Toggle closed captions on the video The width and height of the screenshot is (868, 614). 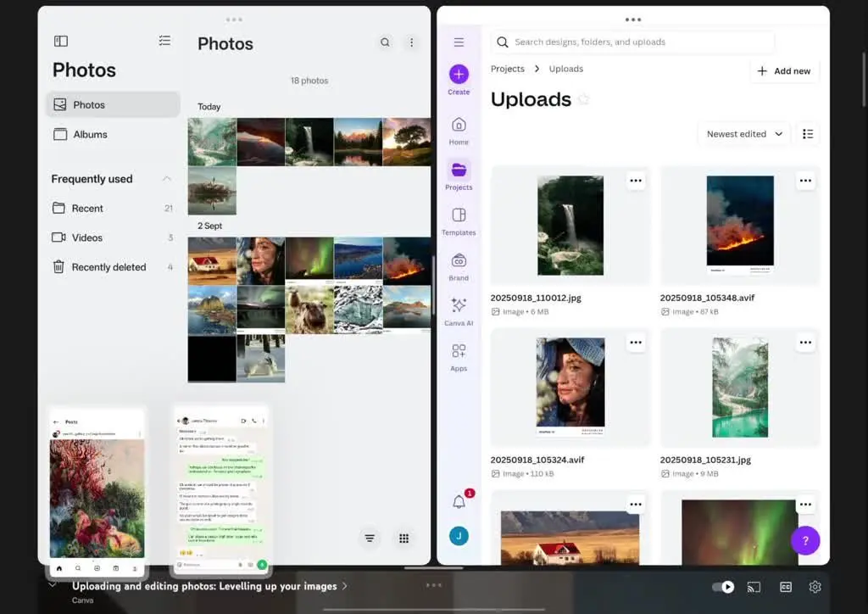tap(786, 587)
